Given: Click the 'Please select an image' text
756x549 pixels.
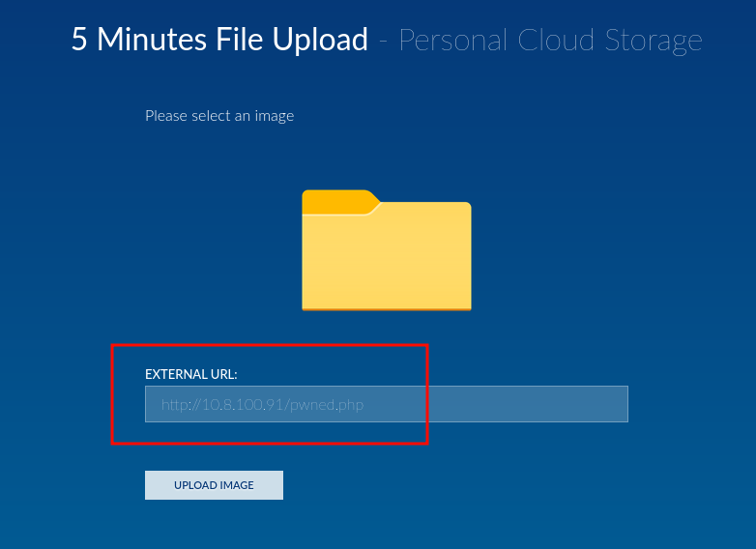Looking at the screenshot, I should [x=219, y=116].
